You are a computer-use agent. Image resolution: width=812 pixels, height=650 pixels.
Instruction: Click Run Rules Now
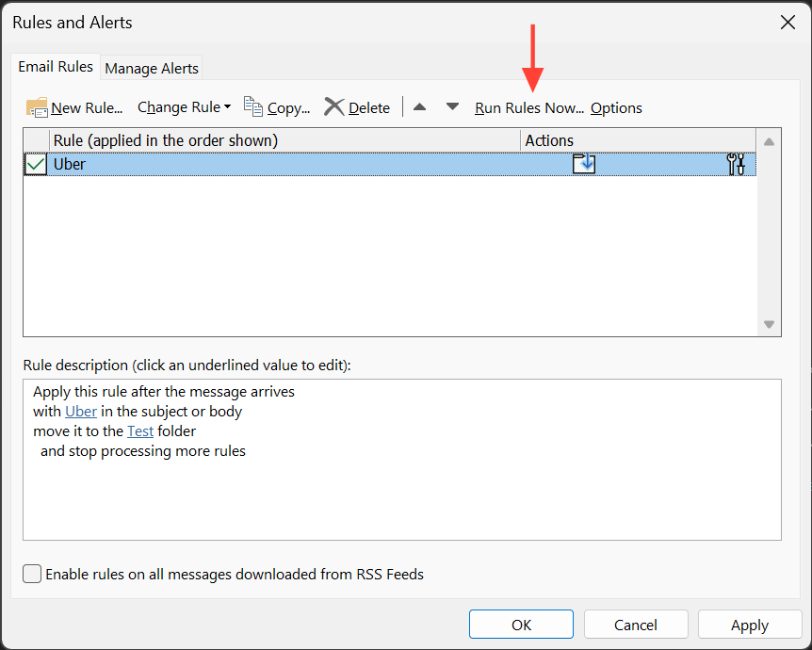tap(528, 107)
